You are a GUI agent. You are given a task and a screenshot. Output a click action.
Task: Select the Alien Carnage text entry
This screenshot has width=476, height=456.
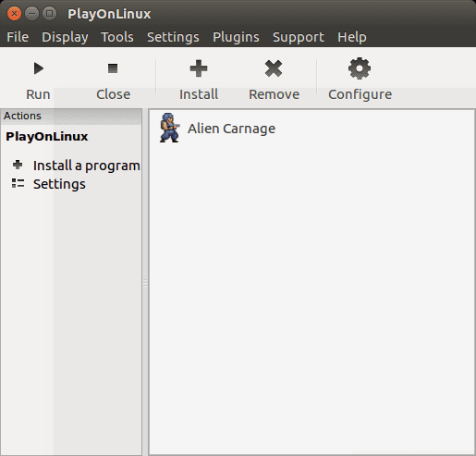click(231, 129)
